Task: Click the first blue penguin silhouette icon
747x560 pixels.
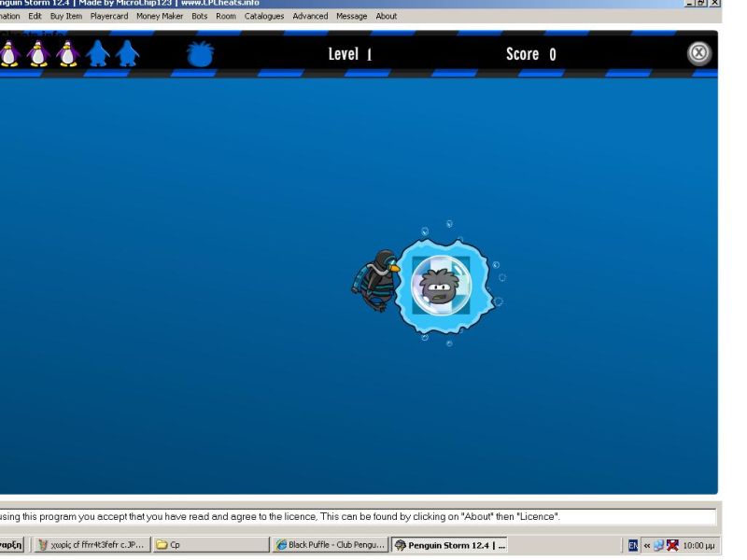Action: [x=98, y=53]
